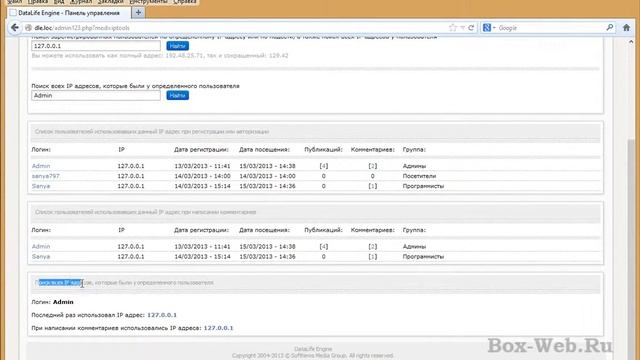Click the search magnifier icon
The image size is (640, 360).
(610, 27)
